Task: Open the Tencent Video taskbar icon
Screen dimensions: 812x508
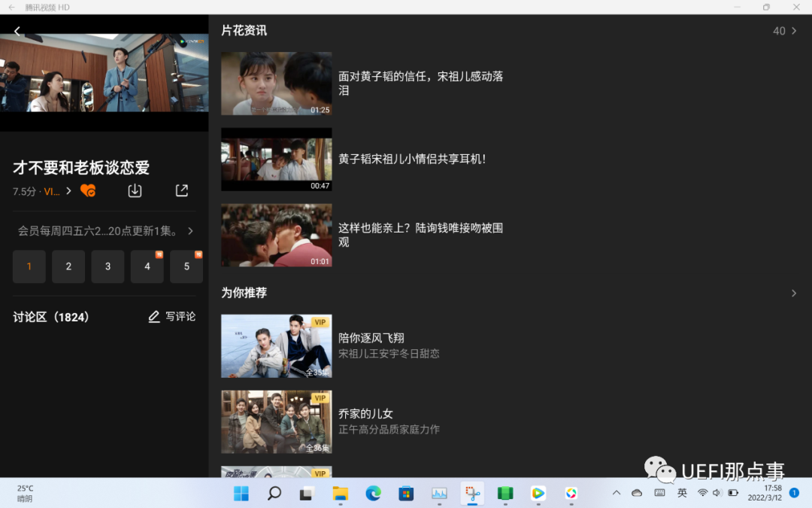Action: [x=538, y=494]
